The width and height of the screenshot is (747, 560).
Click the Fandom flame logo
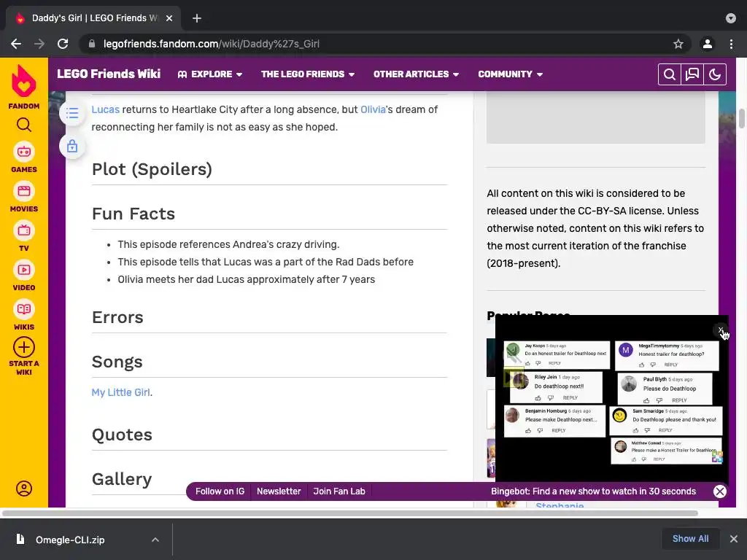24,80
